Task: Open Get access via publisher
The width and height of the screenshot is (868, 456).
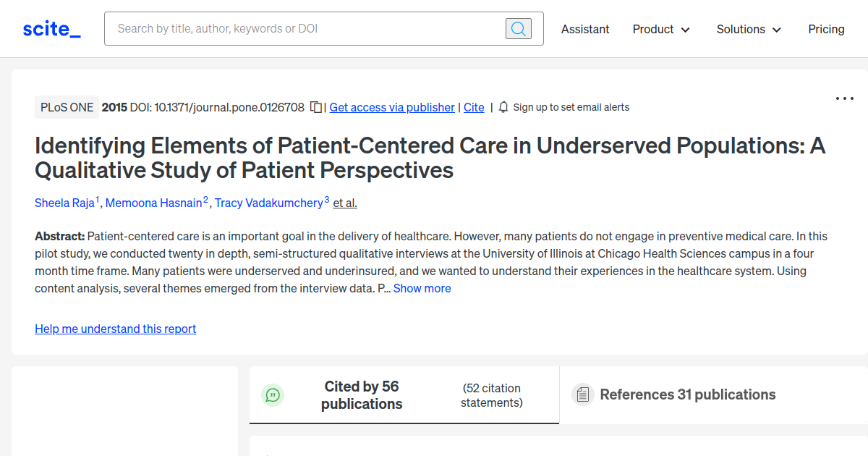Action: click(x=391, y=106)
